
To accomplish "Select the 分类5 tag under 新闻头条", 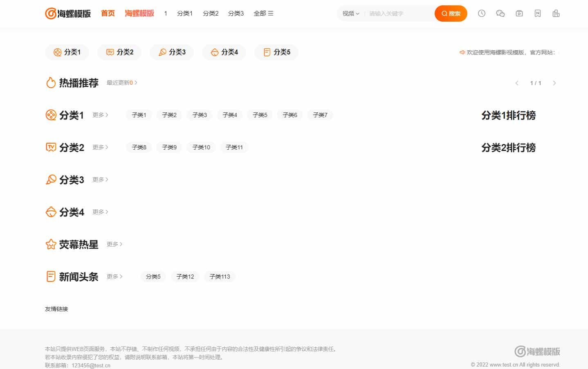I will 153,277.
